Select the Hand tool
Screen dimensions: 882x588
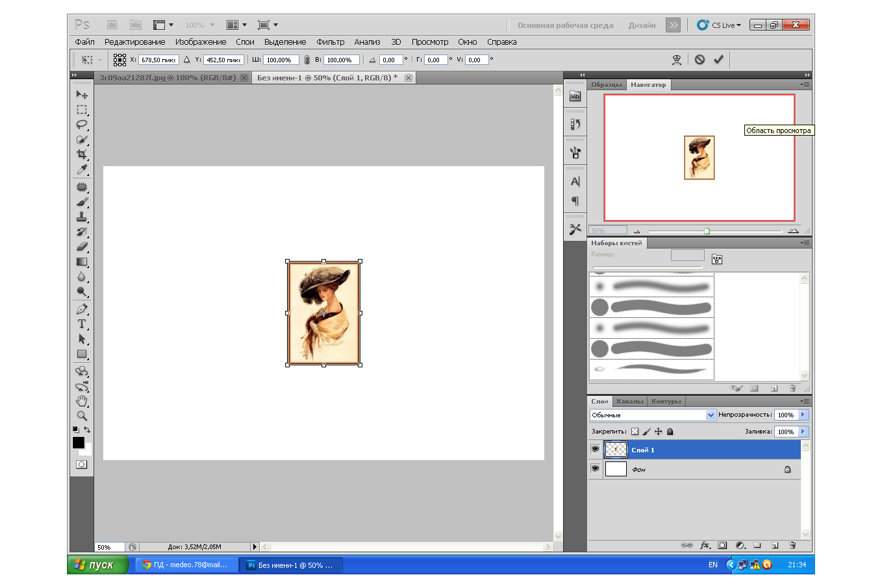[x=82, y=401]
